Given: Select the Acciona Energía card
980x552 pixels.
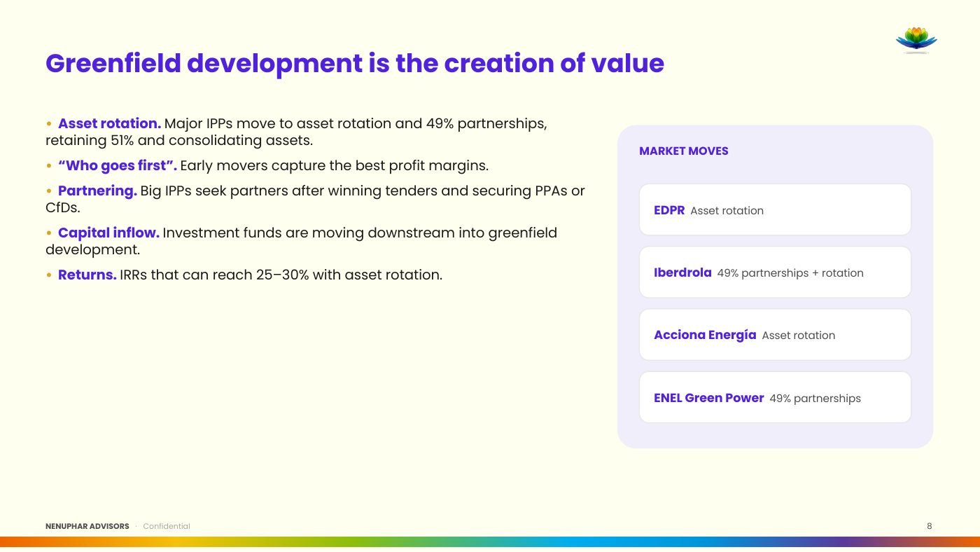Looking at the screenshot, I should [x=775, y=335].
